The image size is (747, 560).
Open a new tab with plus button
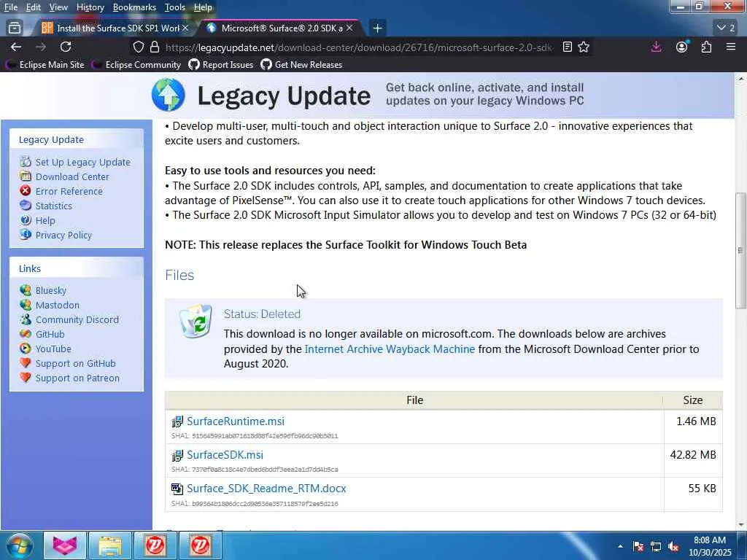click(377, 28)
